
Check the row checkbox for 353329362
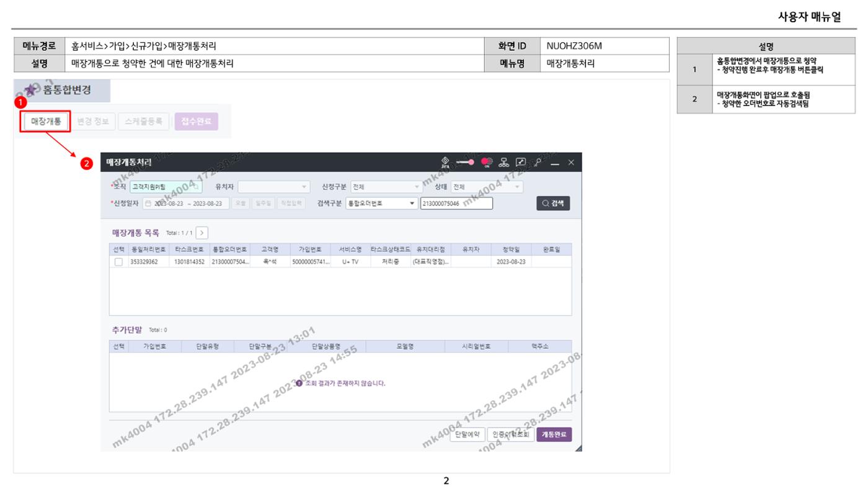click(118, 262)
